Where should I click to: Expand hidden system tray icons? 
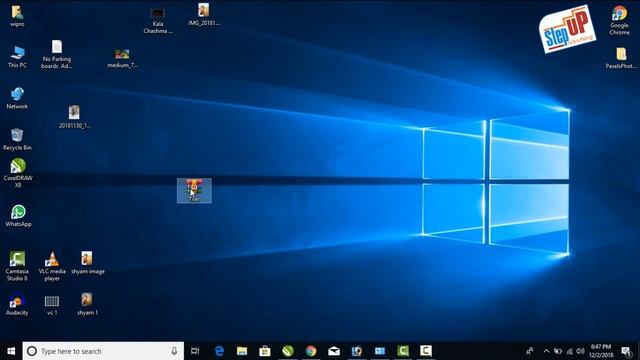point(547,351)
